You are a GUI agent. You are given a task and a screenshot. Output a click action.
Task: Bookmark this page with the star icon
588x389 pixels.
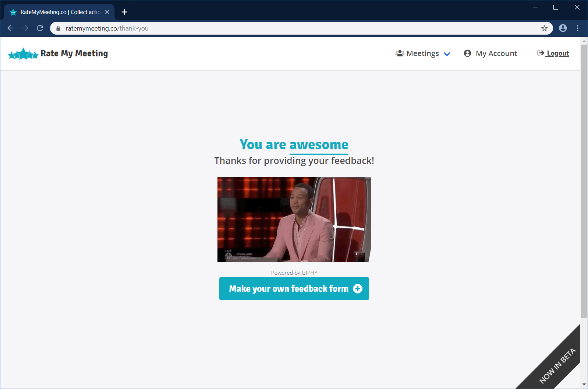pyautogui.click(x=545, y=28)
